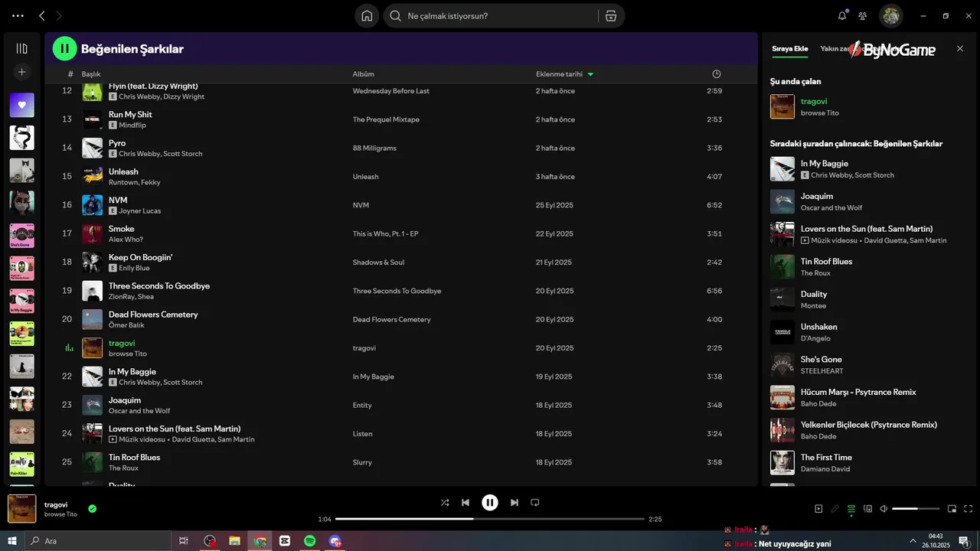
Task: Open the Windows Start menu
Action: click(x=11, y=541)
